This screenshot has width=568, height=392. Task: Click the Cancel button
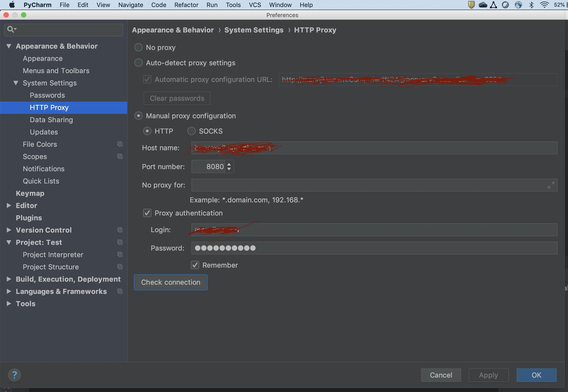click(x=441, y=375)
